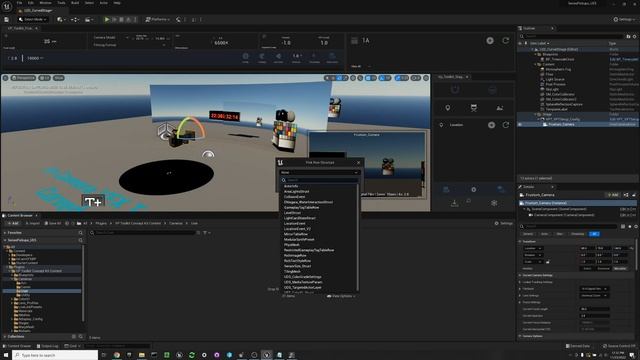Click the search field in Pick Row Structure
Screen dimensions: 640x360
point(319,180)
